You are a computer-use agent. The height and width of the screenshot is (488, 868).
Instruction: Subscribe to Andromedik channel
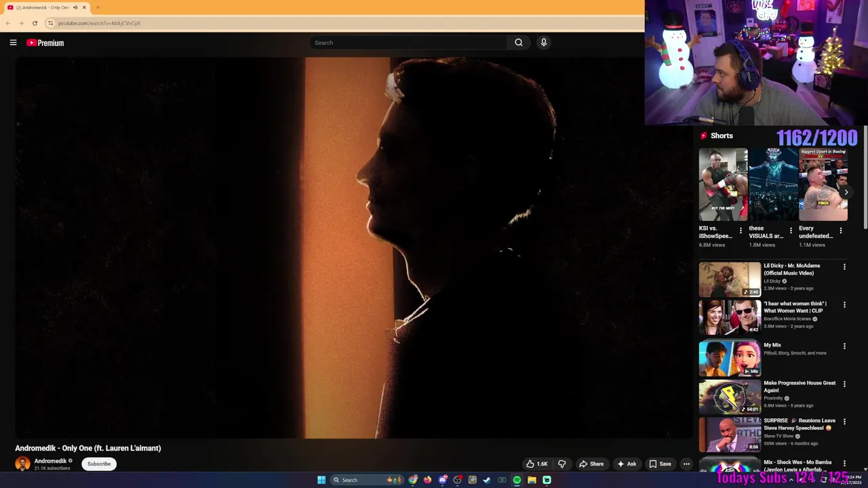(x=99, y=464)
